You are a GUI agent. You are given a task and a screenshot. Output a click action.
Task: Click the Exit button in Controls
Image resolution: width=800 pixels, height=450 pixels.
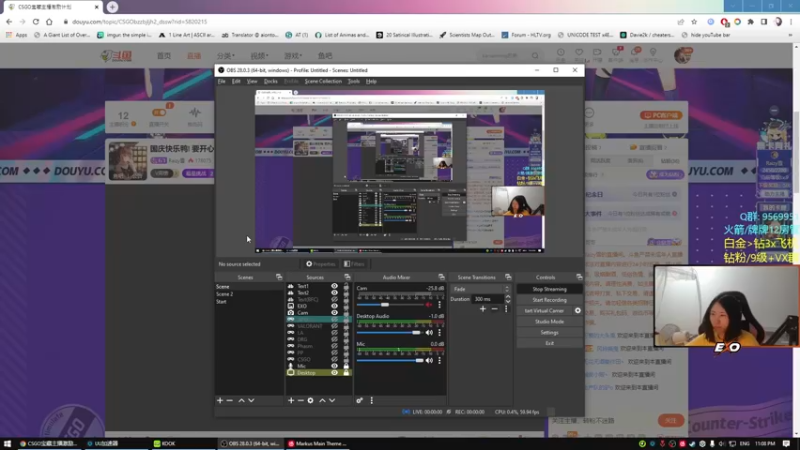pyautogui.click(x=549, y=343)
